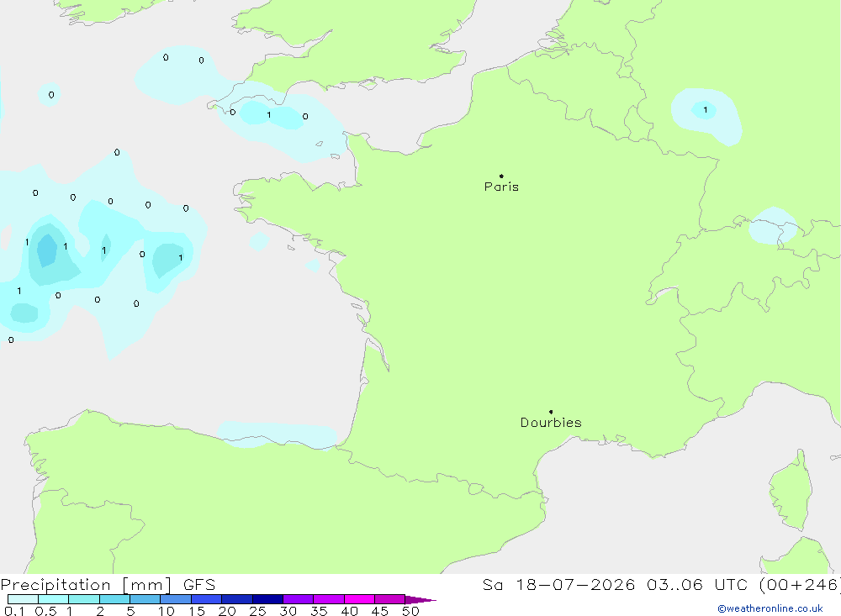Click the GFS model label

(199, 585)
